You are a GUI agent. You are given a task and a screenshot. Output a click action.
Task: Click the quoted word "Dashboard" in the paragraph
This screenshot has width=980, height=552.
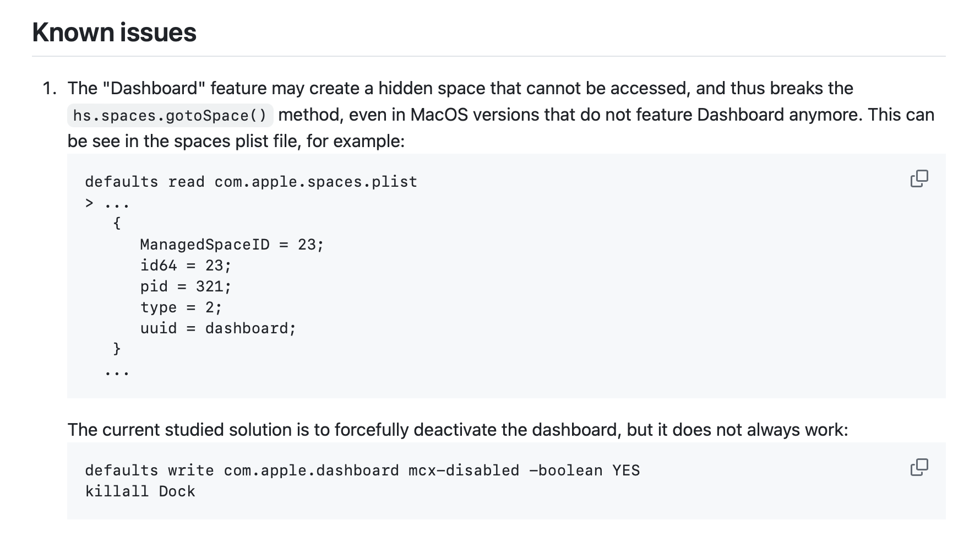point(154,88)
